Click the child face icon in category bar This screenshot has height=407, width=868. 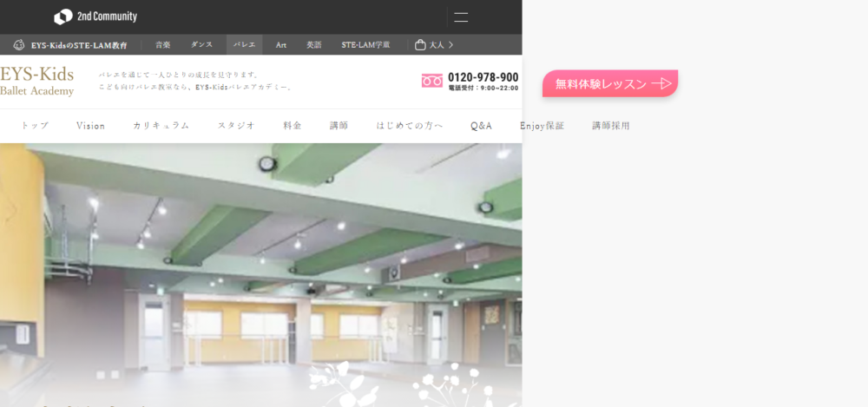[x=19, y=45]
